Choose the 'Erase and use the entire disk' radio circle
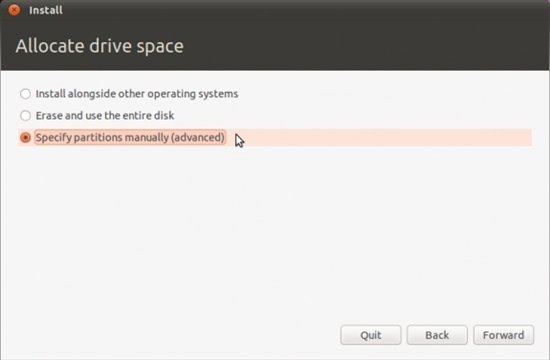 pyautogui.click(x=25, y=115)
